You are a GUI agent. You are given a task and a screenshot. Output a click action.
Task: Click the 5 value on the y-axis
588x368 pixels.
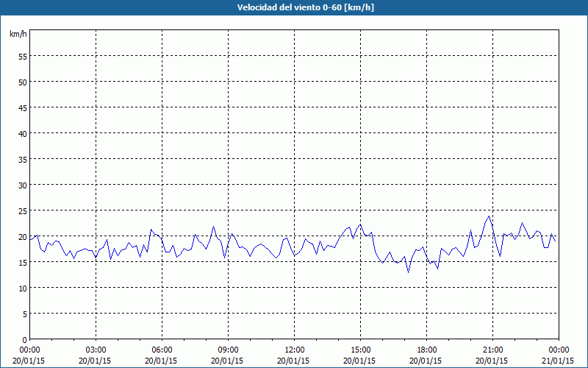pos(25,314)
